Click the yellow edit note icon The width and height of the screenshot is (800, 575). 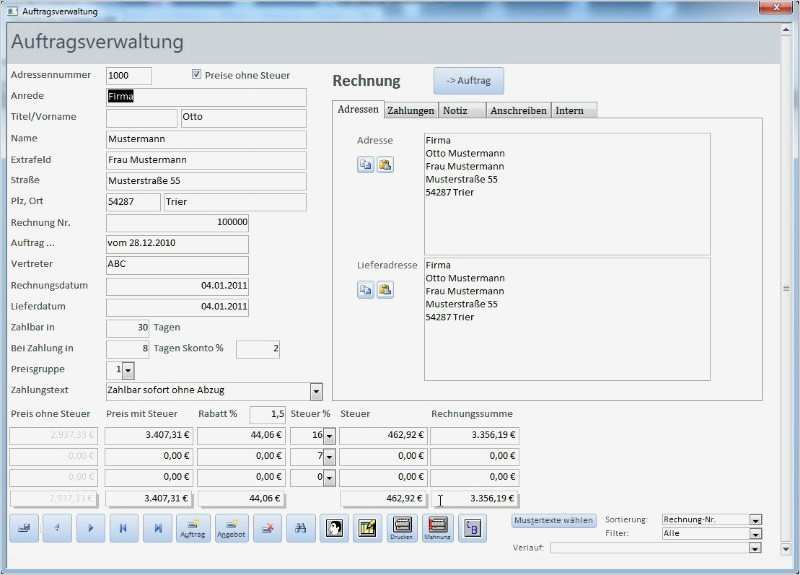367,528
